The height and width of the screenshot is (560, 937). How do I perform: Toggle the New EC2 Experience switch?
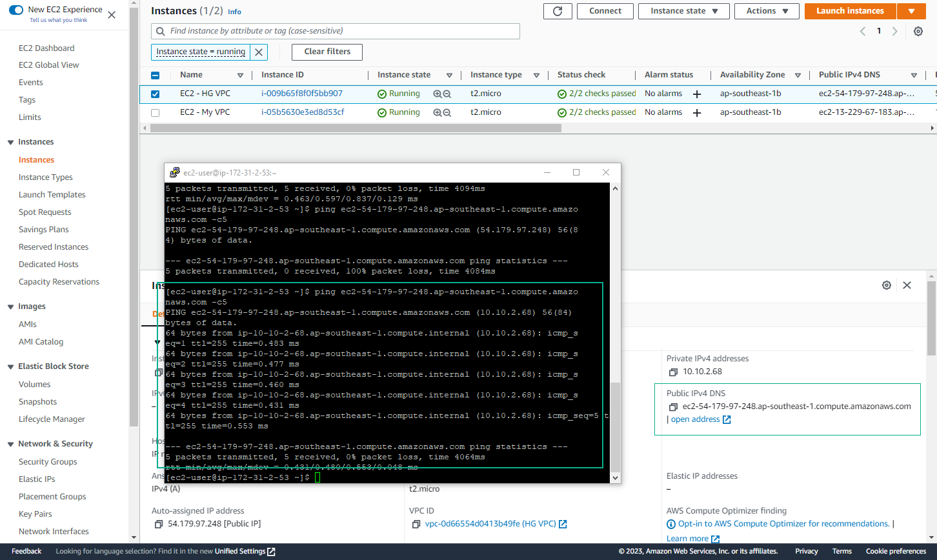pos(16,10)
